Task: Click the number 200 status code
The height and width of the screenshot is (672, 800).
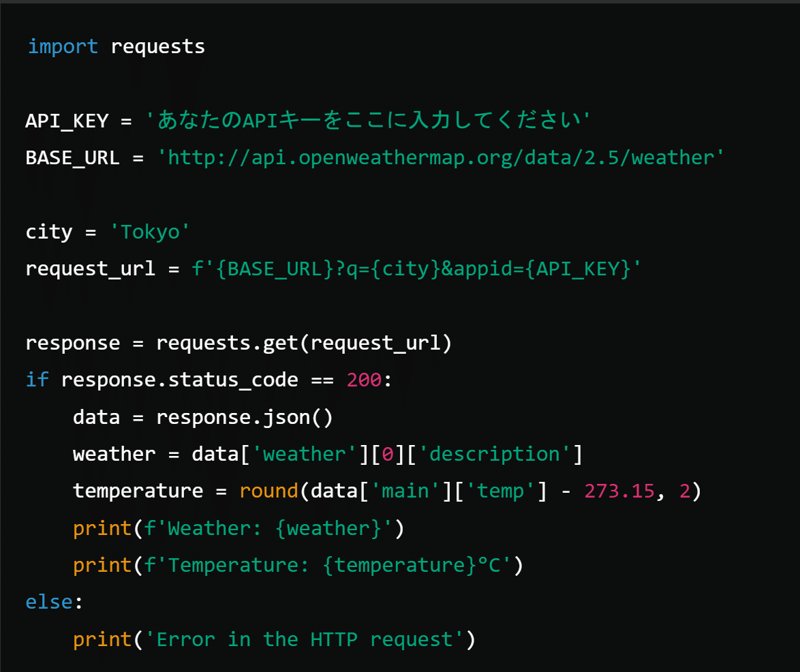Action: pos(364,380)
